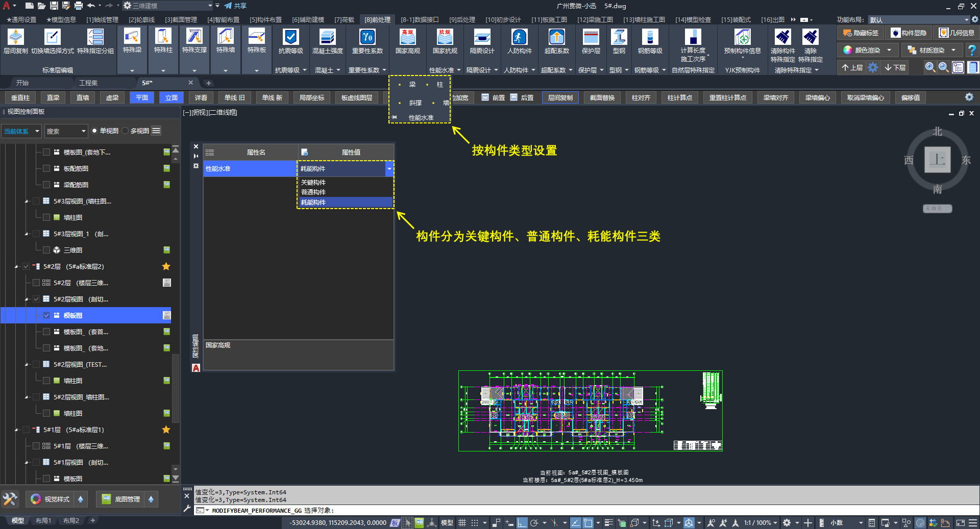
Task: Select the 单视图 radio button
Action: point(94,131)
